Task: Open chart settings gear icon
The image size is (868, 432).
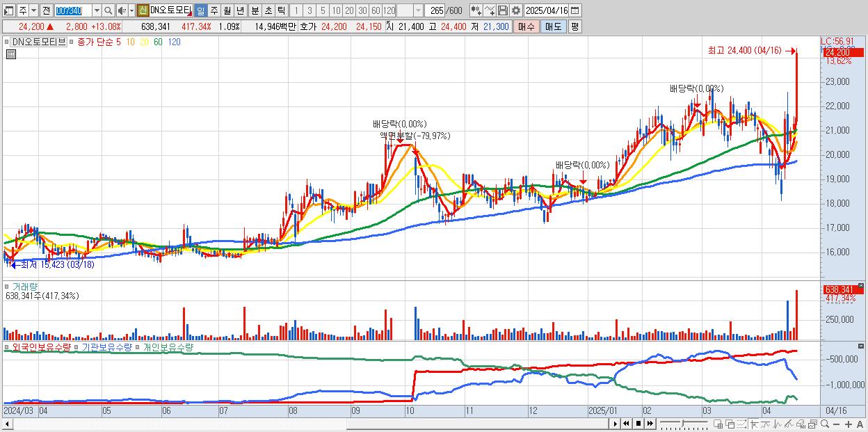Action: (516, 11)
